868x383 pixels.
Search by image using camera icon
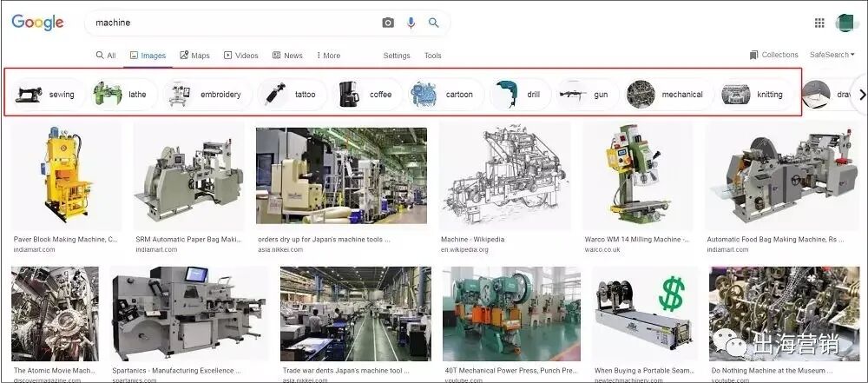point(388,23)
